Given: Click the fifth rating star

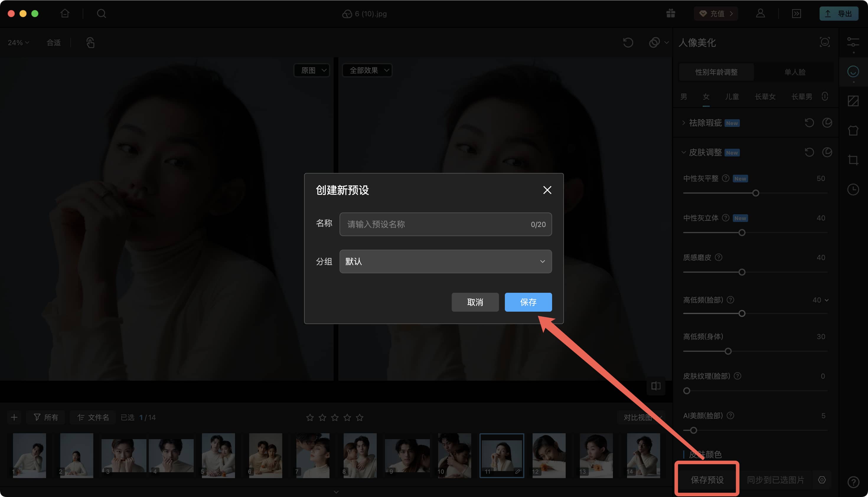Looking at the screenshot, I should click(x=360, y=417).
